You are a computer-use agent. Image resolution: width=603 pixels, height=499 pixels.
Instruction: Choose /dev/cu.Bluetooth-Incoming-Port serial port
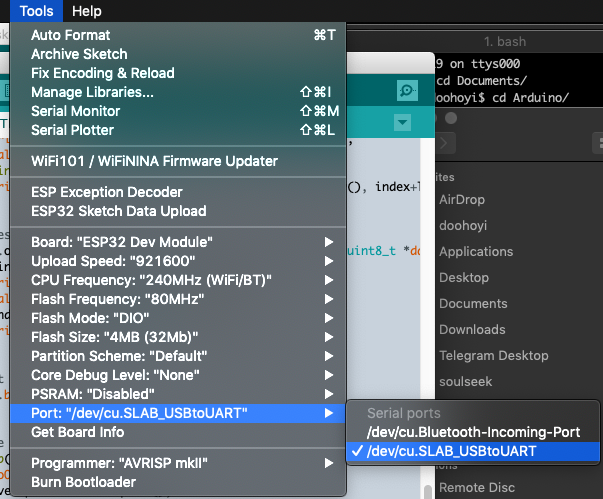(x=474, y=432)
